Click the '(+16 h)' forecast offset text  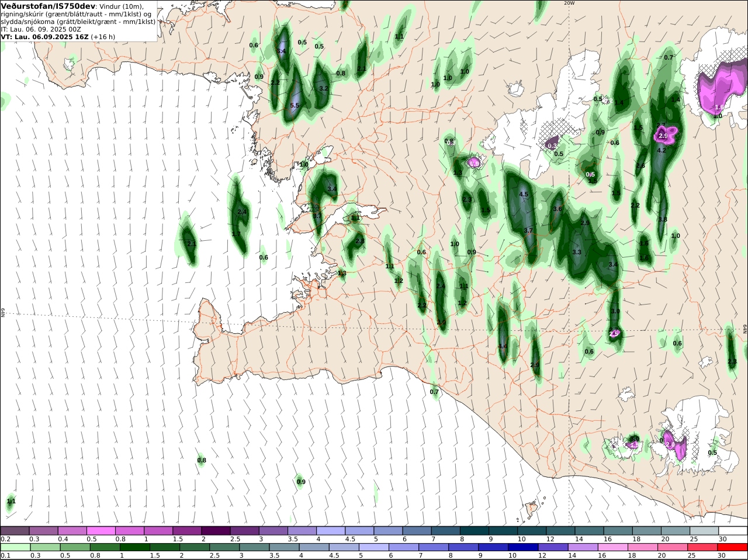pos(103,36)
